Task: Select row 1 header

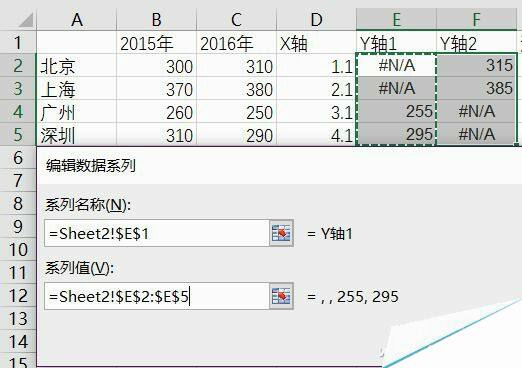Action: coord(18,42)
